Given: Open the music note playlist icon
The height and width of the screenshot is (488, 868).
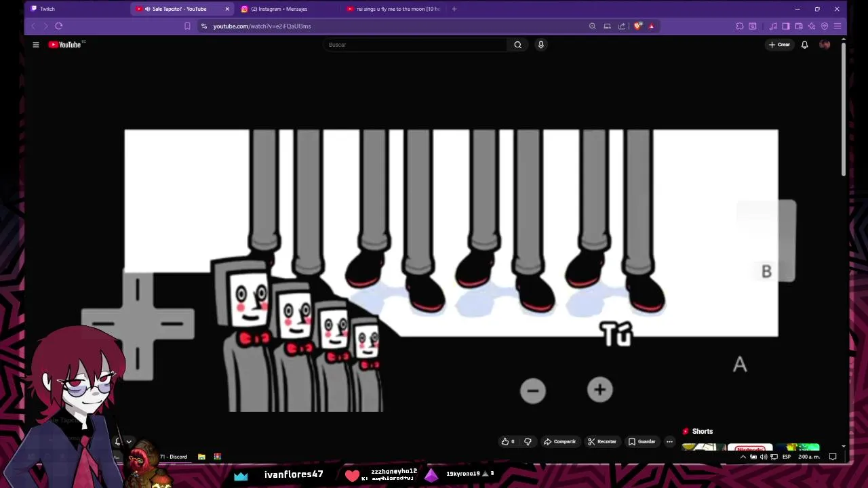Looking at the screenshot, I should (773, 26).
